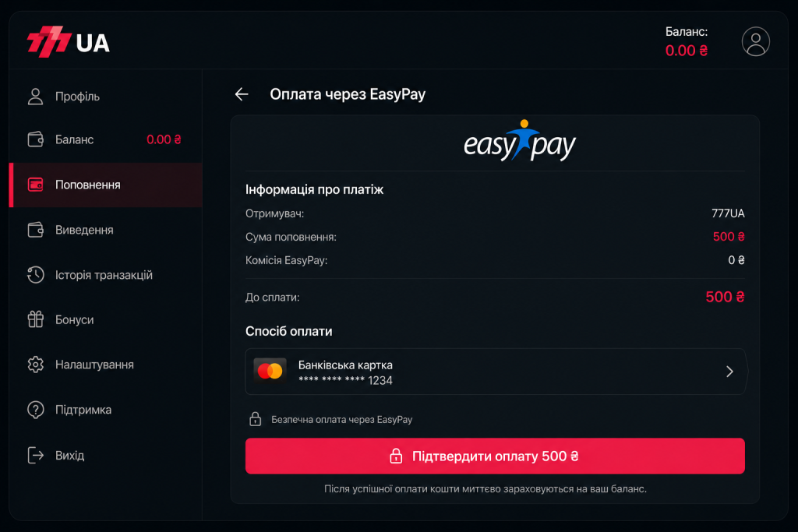Viewport: 798px width, 532px height.
Task: Click the Сума поповнення value 500 ₴
Action: [x=729, y=237]
